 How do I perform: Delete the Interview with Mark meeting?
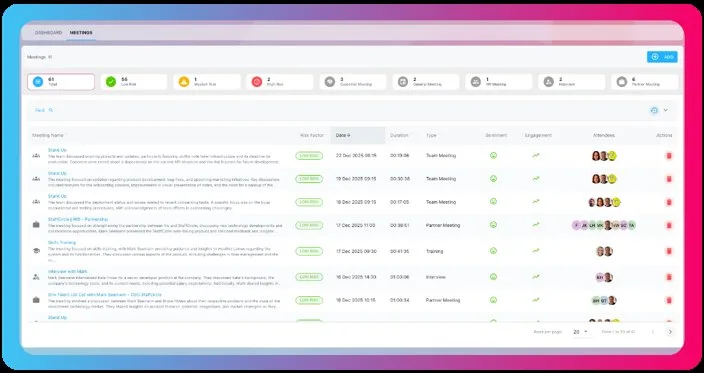669,277
